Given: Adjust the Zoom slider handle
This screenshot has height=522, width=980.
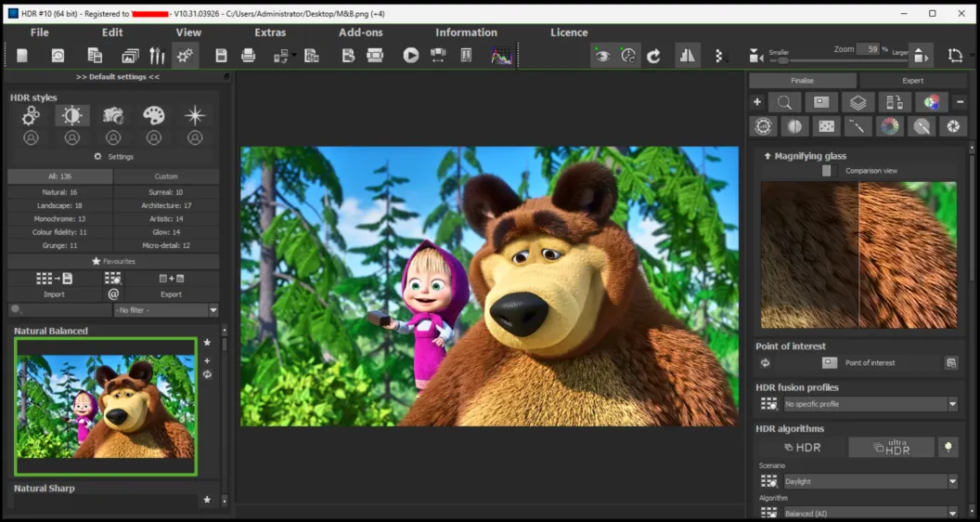Looking at the screenshot, I should click(783, 60).
